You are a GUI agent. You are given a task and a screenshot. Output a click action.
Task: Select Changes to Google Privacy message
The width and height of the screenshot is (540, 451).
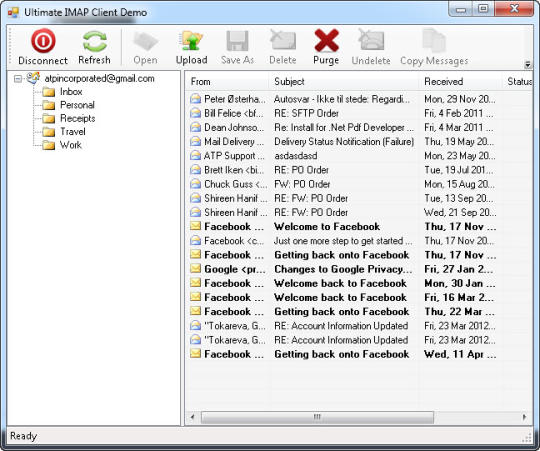(343, 269)
